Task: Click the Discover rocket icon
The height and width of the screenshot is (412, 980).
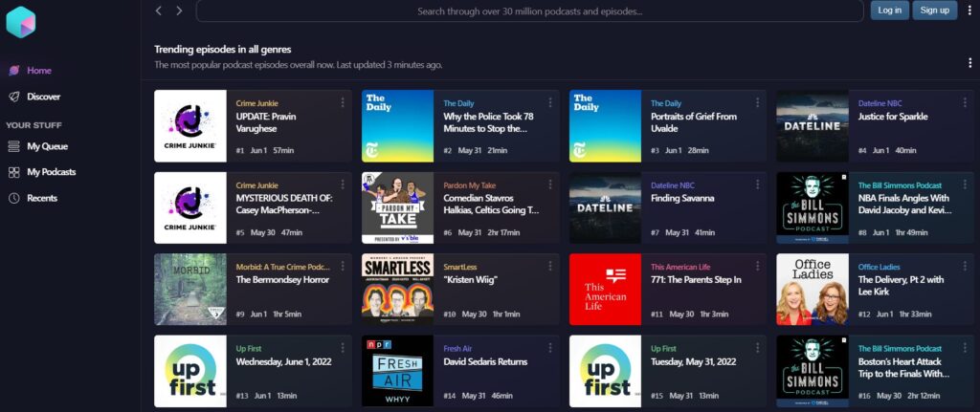Action: click(13, 97)
